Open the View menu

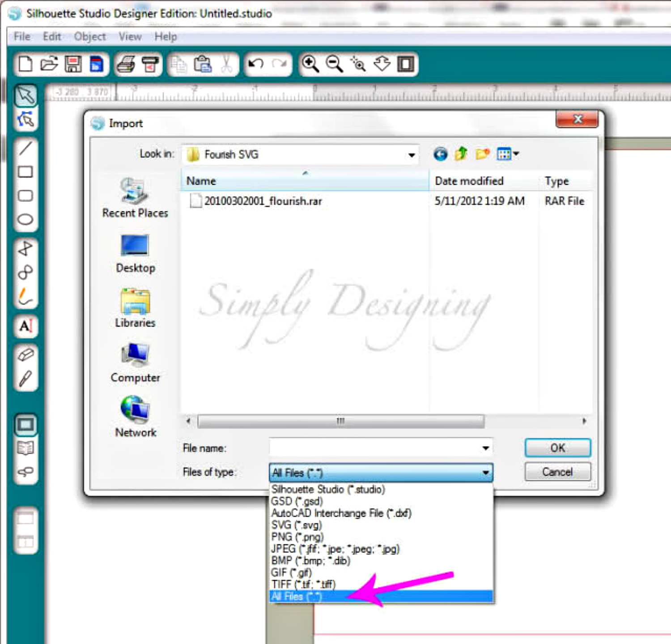tap(130, 37)
